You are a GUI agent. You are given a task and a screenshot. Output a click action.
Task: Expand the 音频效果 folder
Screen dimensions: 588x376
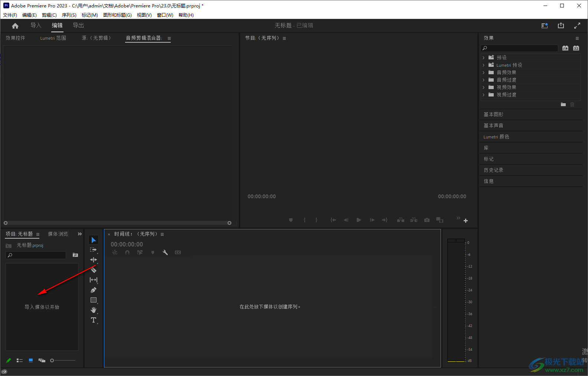[x=484, y=72]
